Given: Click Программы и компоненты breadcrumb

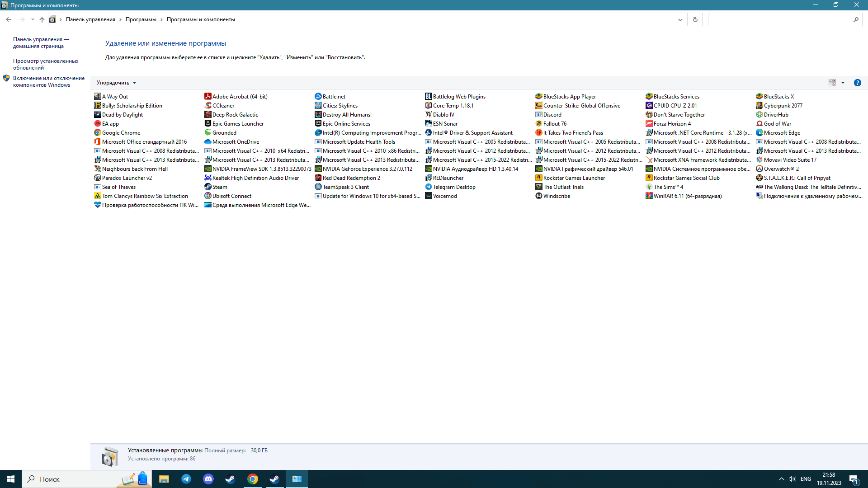Looking at the screenshot, I should click(201, 19).
